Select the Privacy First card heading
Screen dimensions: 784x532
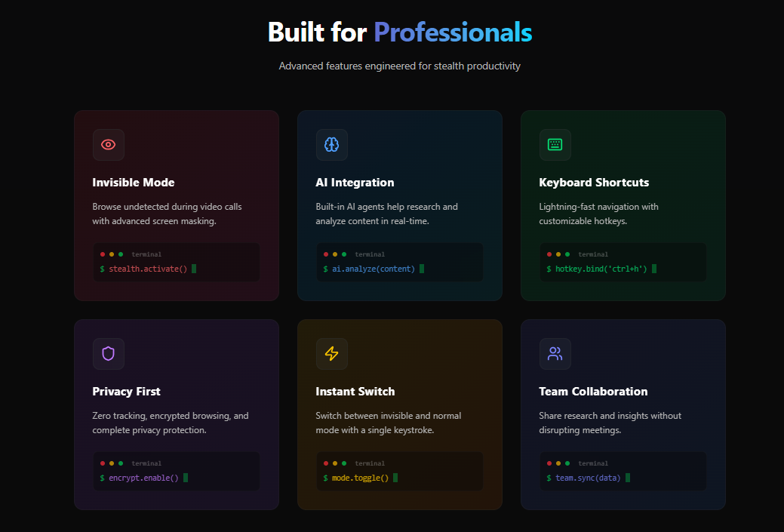[x=127, y=392]
